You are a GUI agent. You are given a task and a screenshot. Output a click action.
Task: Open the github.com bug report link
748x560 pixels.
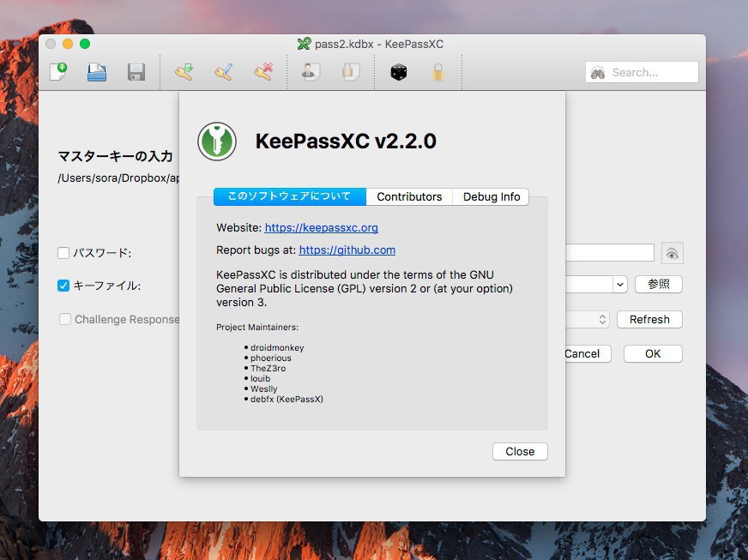[x=347, y=250]
